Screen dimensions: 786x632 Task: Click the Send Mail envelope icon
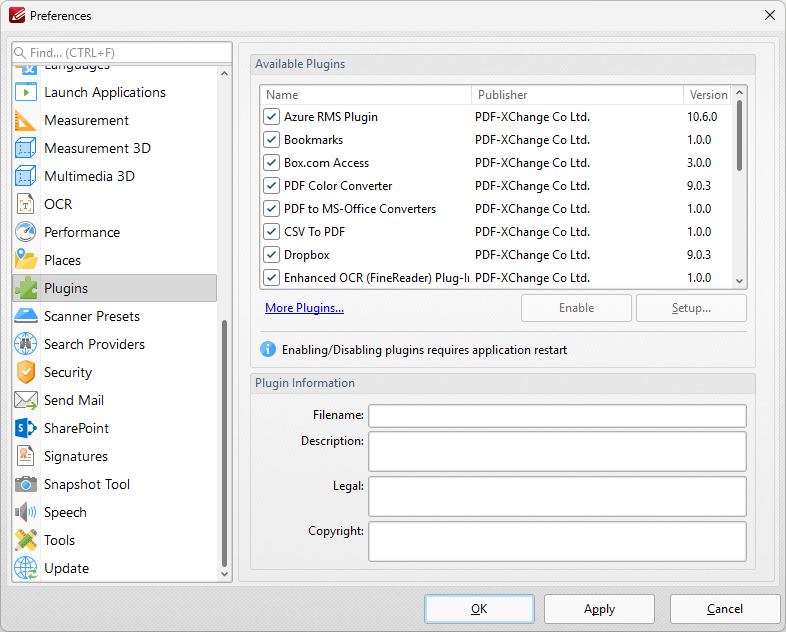[x=26, y=400]
